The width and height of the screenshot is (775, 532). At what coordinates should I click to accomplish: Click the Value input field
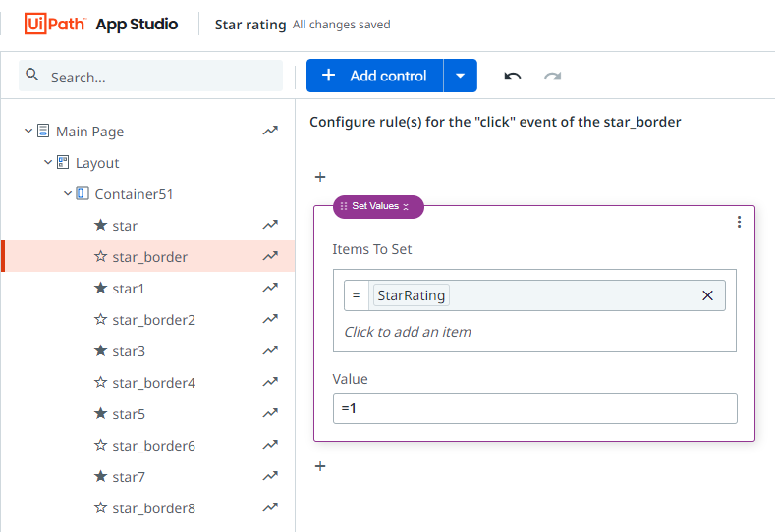click(534, 408)
